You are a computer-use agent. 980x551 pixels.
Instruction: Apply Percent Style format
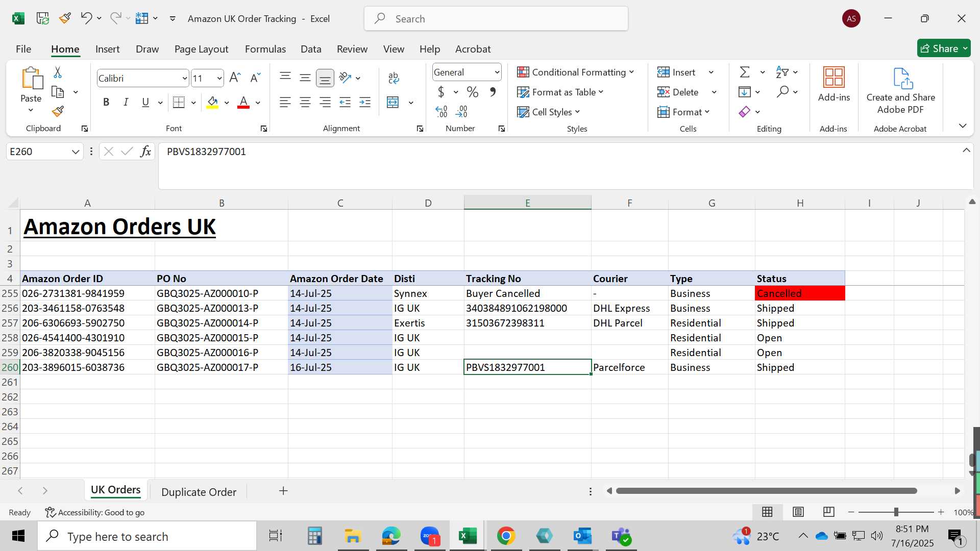coord(473,92)
